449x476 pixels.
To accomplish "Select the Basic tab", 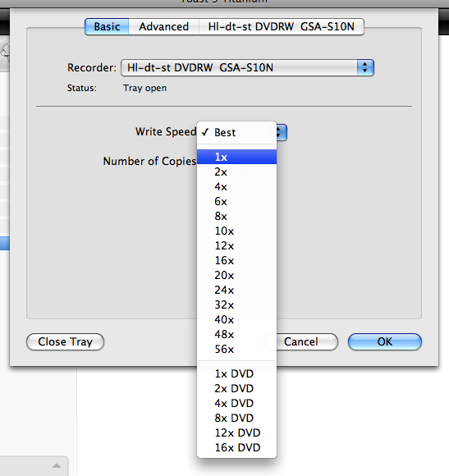I will click(107, 27).
